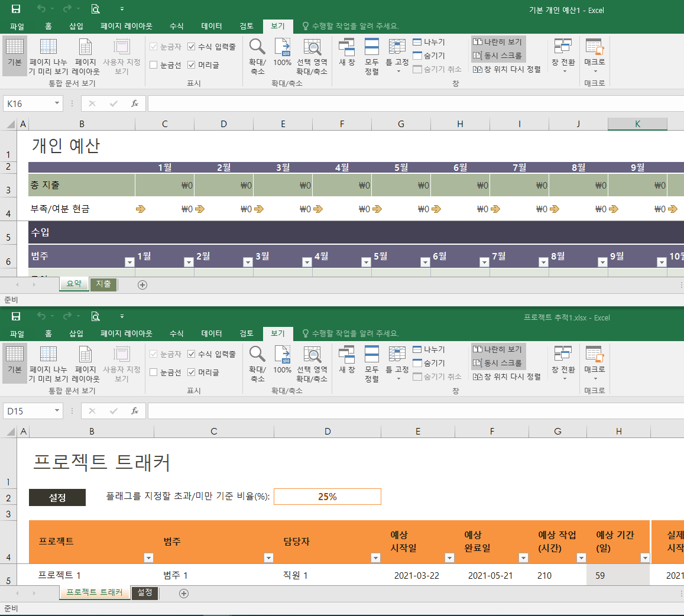Click 100% zoom icon in top window
Image resolution: width=684 pixels, height=616 pixels.
(x=282, y=52)
